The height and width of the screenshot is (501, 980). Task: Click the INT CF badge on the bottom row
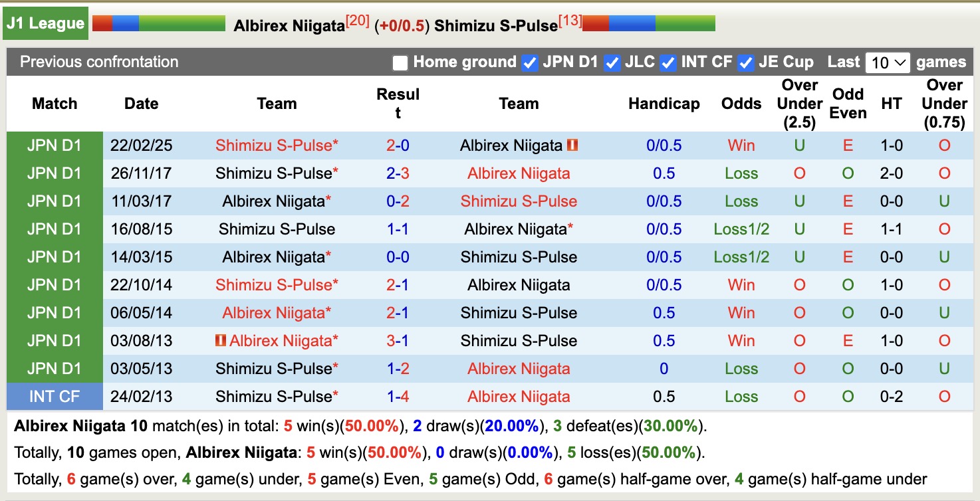[55, 396]
